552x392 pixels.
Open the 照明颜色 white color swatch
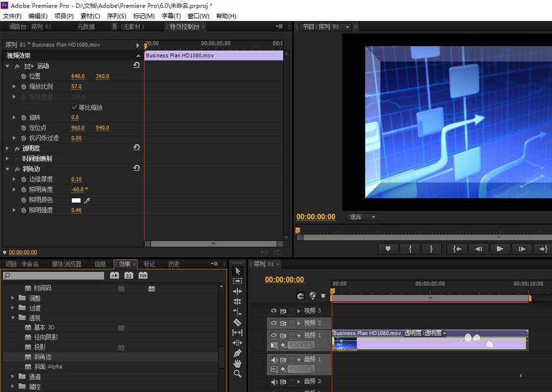coord(76,200)
